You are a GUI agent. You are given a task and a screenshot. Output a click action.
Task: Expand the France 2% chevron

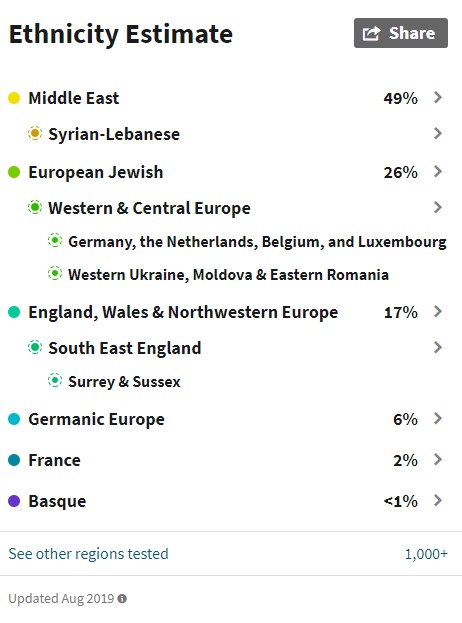438,459
